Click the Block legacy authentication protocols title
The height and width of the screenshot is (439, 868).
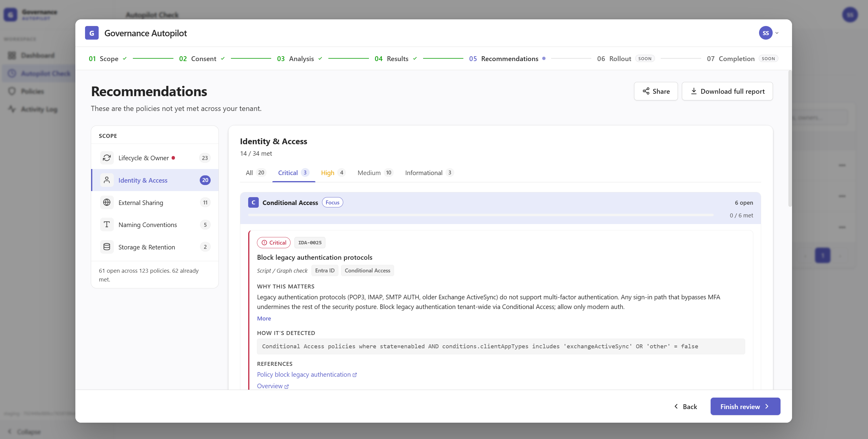coord(314,257)
